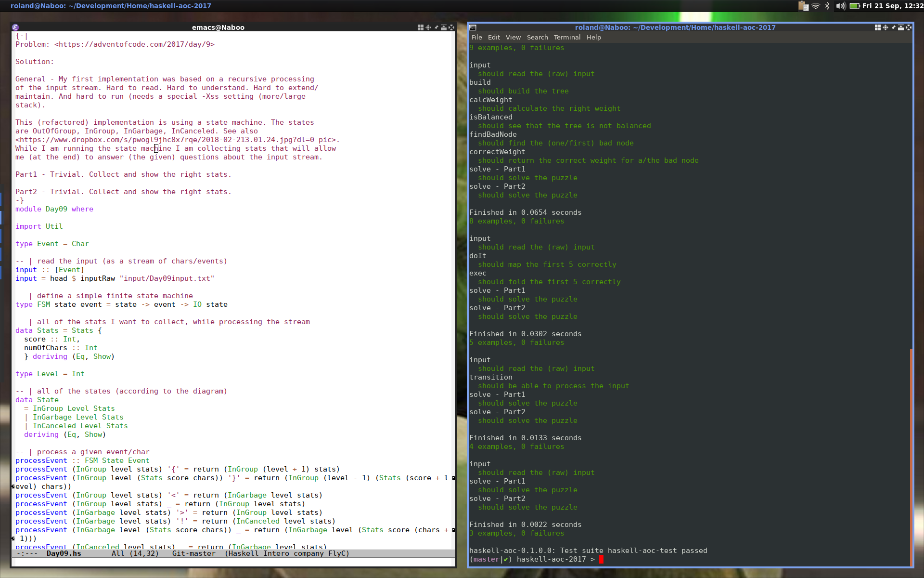The height and width of the screenshot is (578, 924).
Task: Open the clipboard manager tray icon
Action: [x=803, y=6]
